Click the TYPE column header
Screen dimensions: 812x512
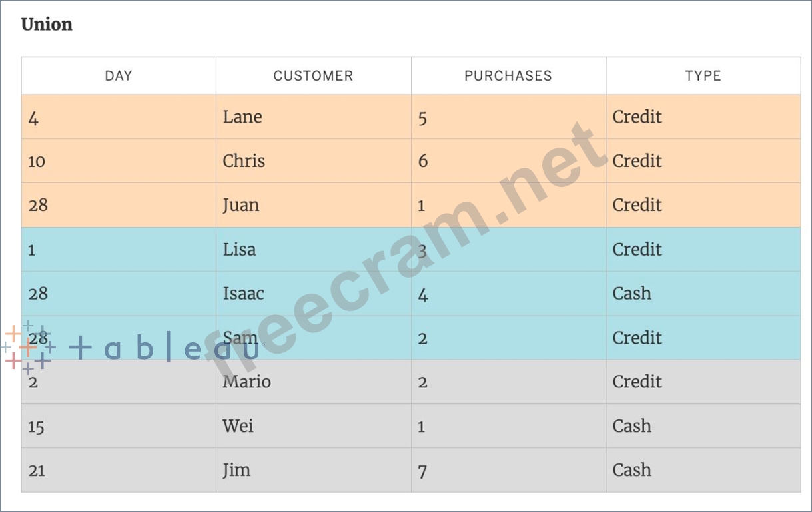pyautogui.click(x=703, y=76)
